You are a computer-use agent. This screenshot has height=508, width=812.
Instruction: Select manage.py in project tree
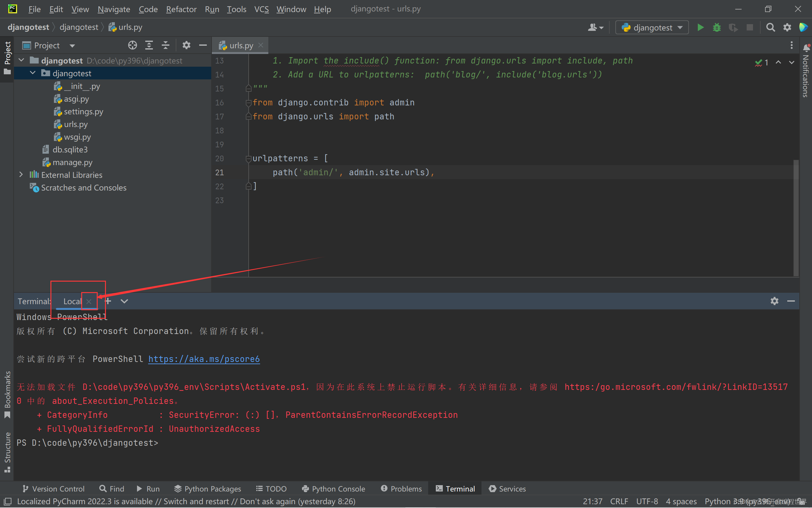[x=72, y=162]
